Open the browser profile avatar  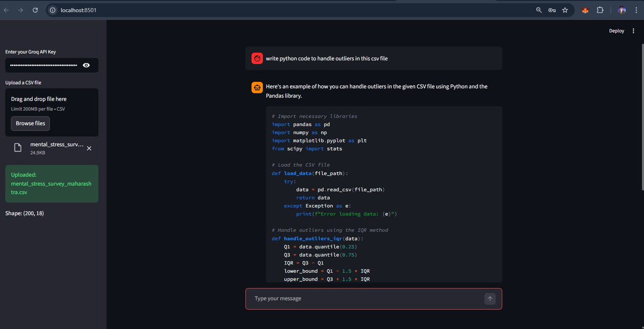pos(622,10)
